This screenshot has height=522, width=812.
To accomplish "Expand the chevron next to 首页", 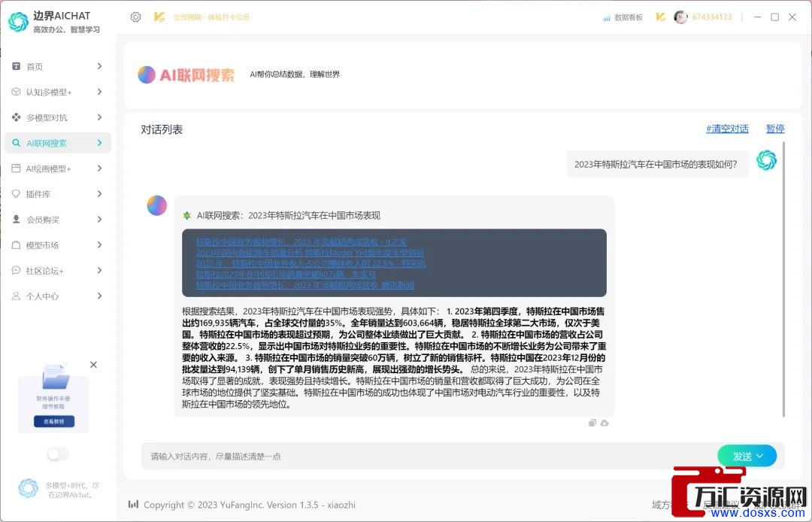I will [99, 66].
